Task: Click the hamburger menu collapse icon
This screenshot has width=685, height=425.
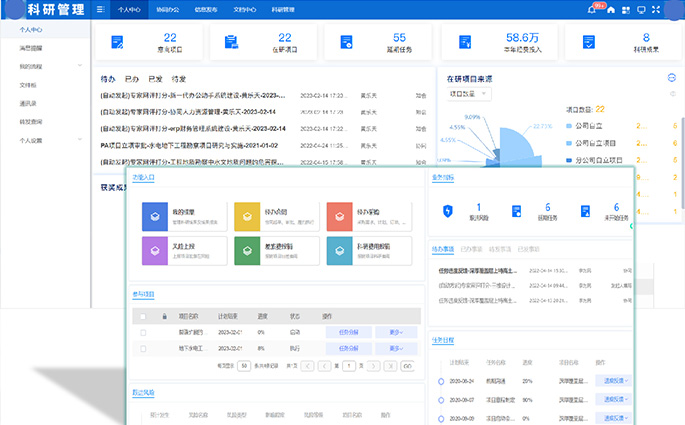Action: click(x=99, y=8)
